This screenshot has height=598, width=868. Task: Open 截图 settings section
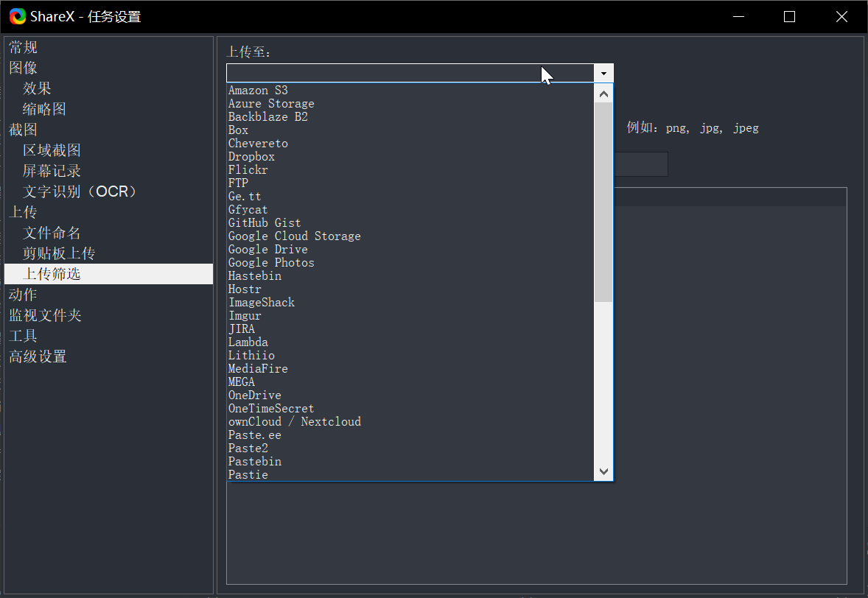click(x=24, y=130)
